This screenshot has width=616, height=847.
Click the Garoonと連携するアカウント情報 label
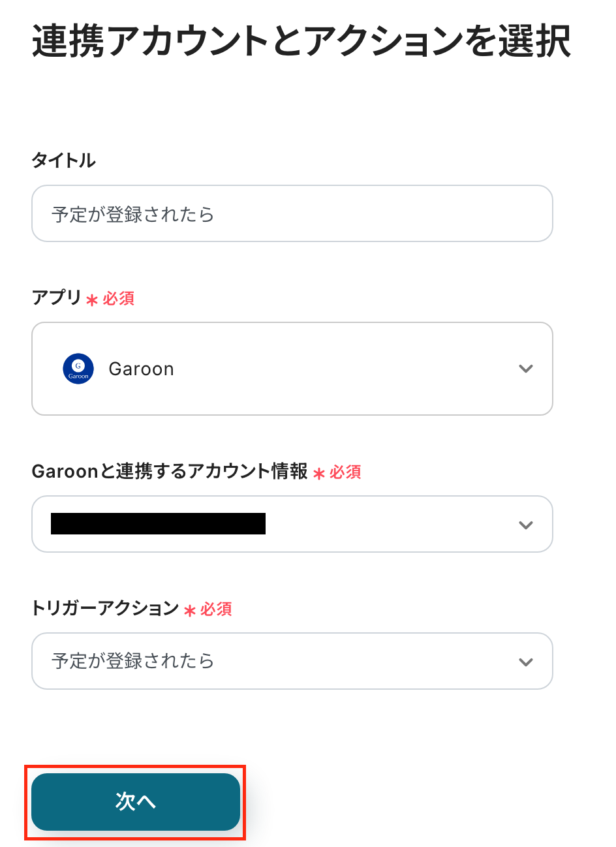pos(170,471)
